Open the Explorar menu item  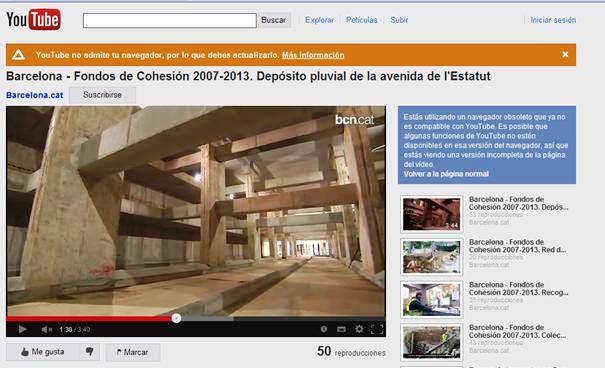[319, 20]
